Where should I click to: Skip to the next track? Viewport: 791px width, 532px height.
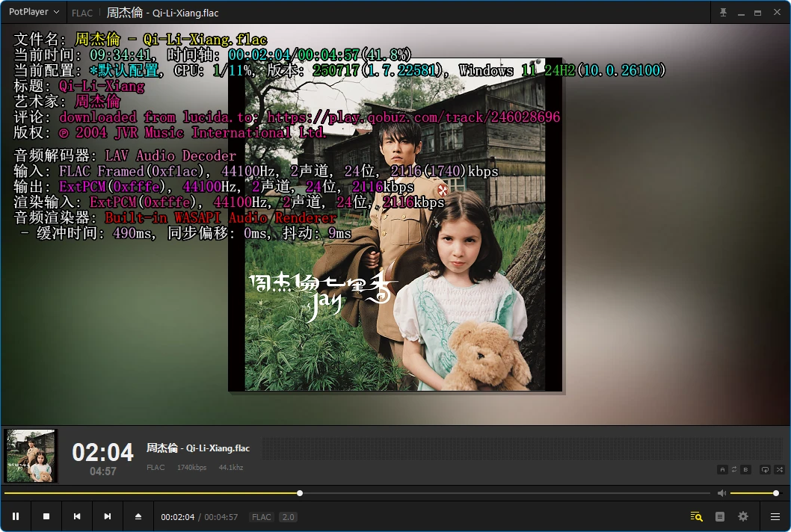(x=108, y=516)
